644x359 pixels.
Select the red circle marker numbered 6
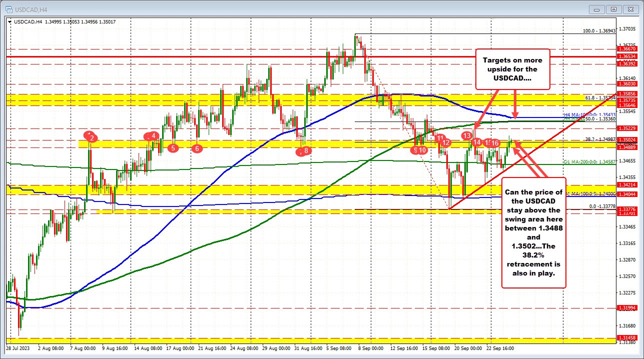tap(197, 148)
